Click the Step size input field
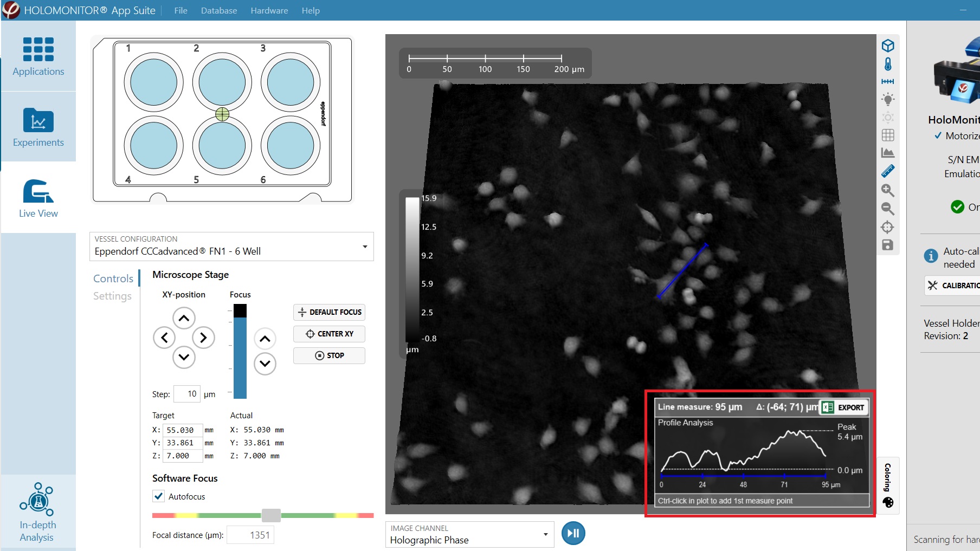This screenshot has width=980, height=551. click(x=187, y=394)
